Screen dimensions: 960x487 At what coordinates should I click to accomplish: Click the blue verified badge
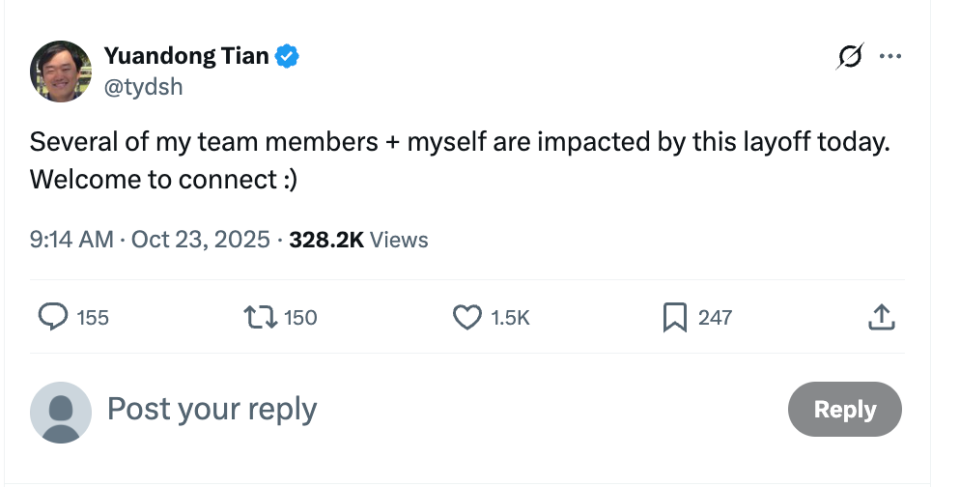pos(287,56)
